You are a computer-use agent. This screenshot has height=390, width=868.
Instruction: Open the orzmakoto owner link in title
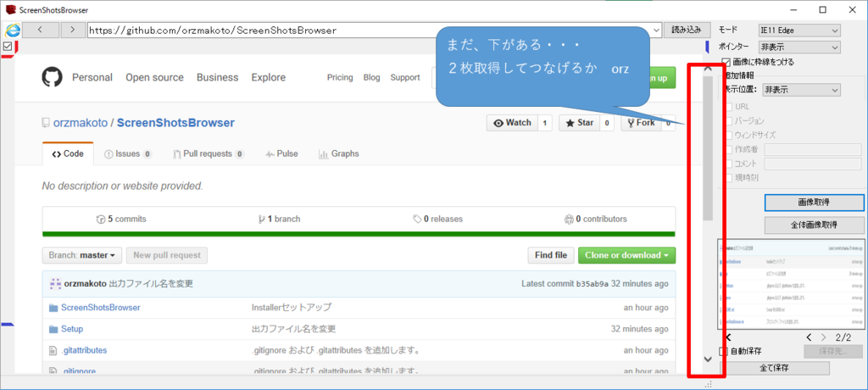(81, 123)
